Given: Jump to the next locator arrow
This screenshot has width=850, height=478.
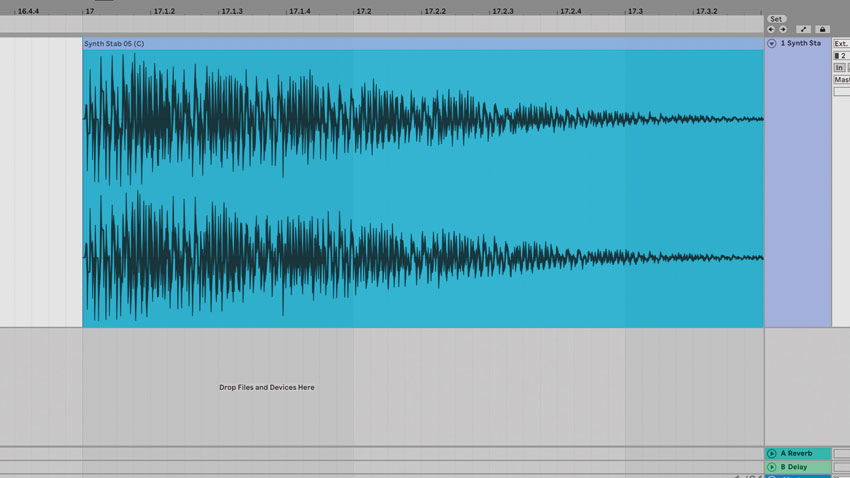Looking at the screenshot, I should point(783,29).
